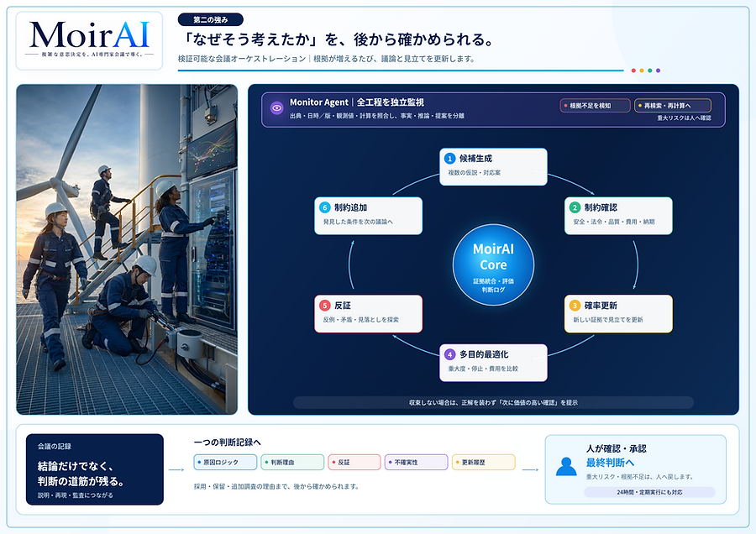Click number 2 badge beside 制約確認

[x=575, y=207]
